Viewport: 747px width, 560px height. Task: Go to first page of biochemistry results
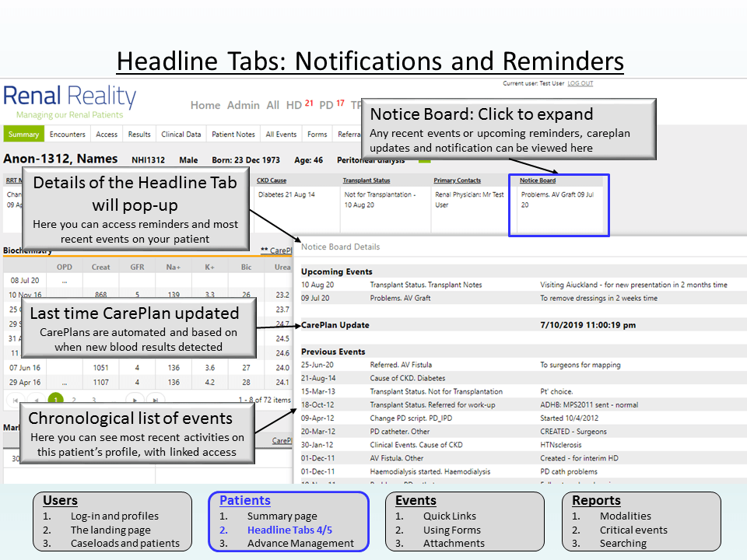[x=16, y=400]
